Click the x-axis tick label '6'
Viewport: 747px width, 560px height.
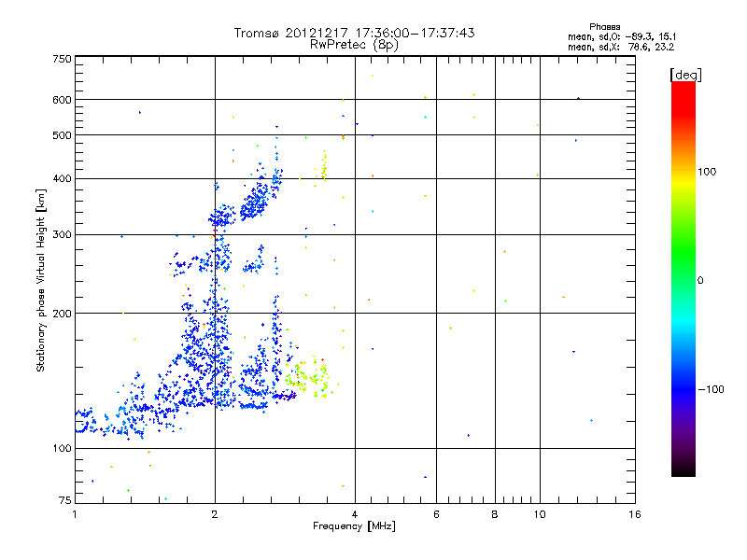pos(436,514)
